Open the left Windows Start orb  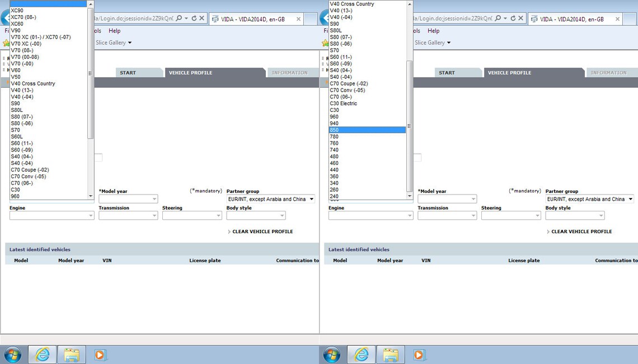pos(13,354)
